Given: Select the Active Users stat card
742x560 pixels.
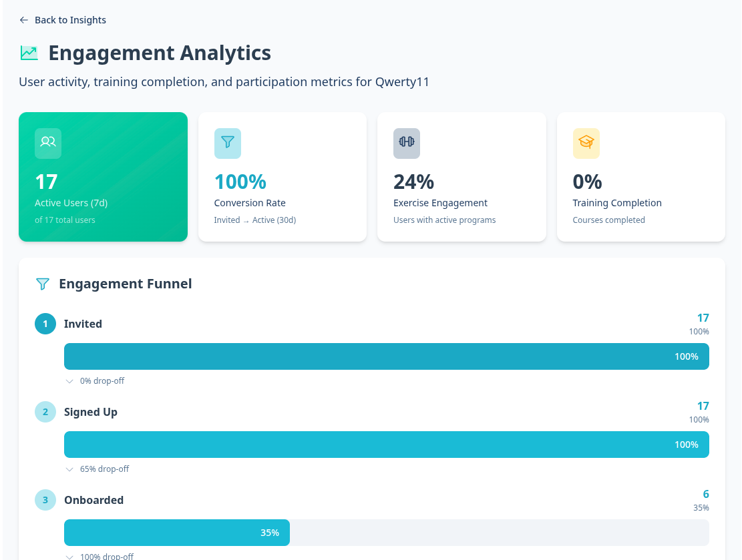Looking at the screenshot, I should 103,176.
